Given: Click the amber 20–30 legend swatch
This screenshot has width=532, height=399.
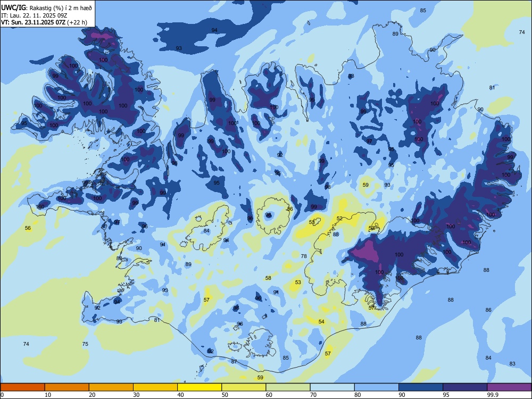Looking at the screenshot, I should coord(111,387).
